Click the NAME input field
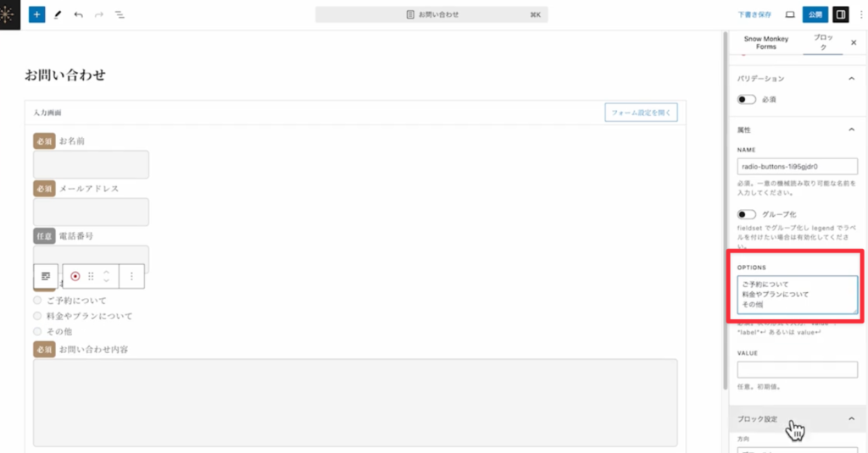Image resolution: width=868 pixels, height=453 pixels. (797, 166)
